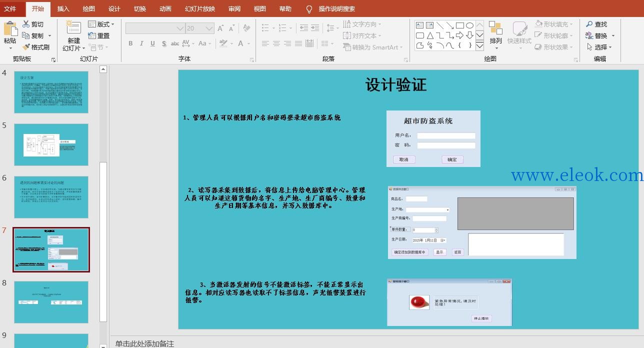Click the Cut (剪切) scissors icon
Image resolution: width=644 pixels, height=348 pixels.
26,24
